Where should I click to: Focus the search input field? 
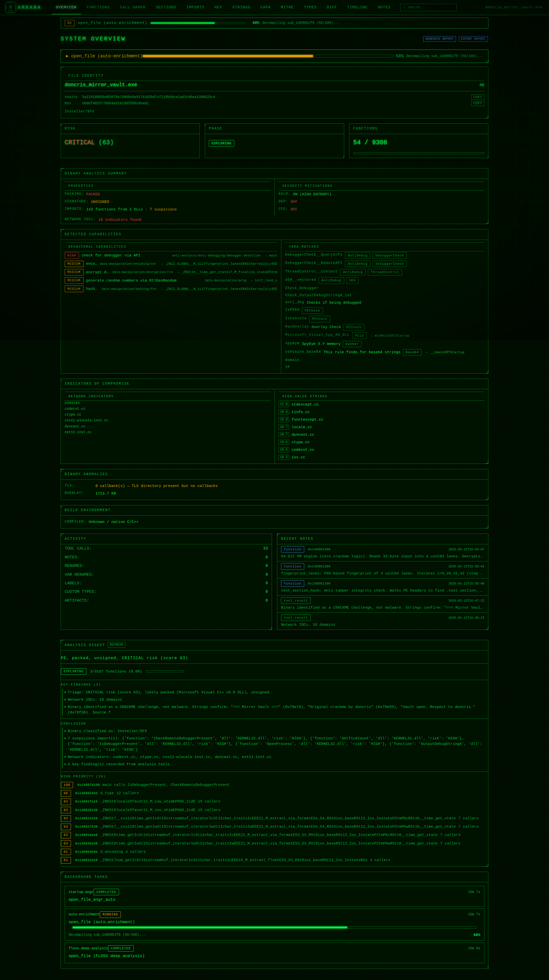[x=428, y=7]
